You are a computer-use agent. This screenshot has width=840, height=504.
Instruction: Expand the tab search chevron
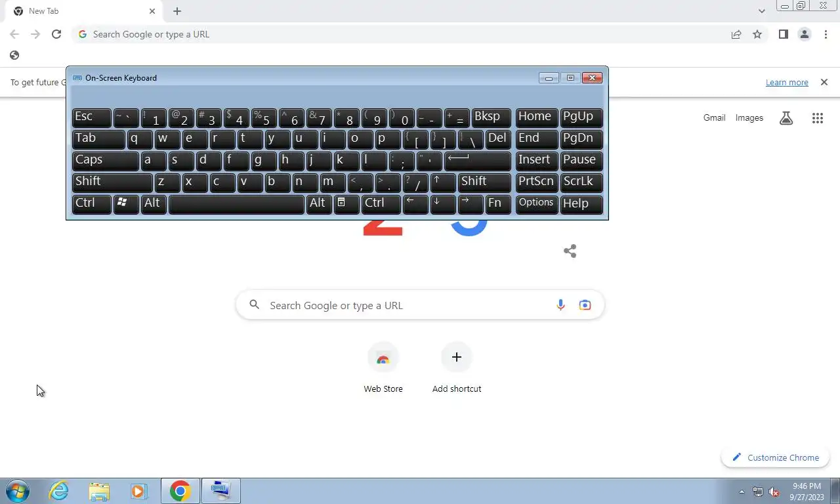(x=761, y=11)
